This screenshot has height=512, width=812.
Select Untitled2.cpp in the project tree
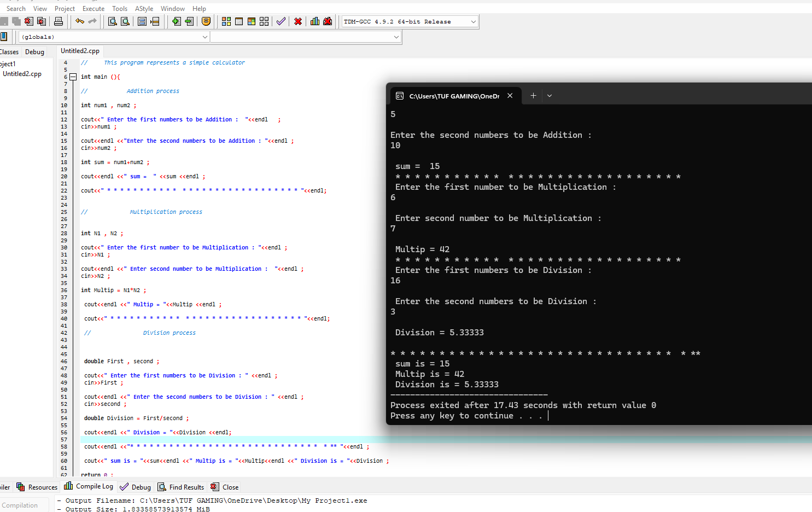(x=22, y=74)
